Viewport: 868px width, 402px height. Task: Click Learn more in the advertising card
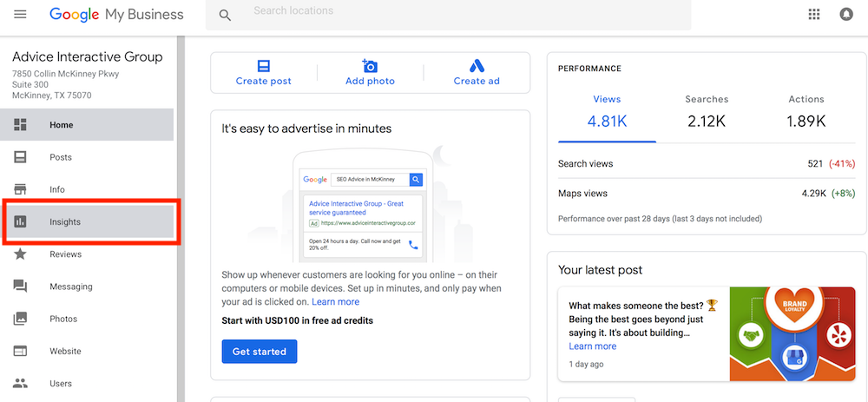335,302
